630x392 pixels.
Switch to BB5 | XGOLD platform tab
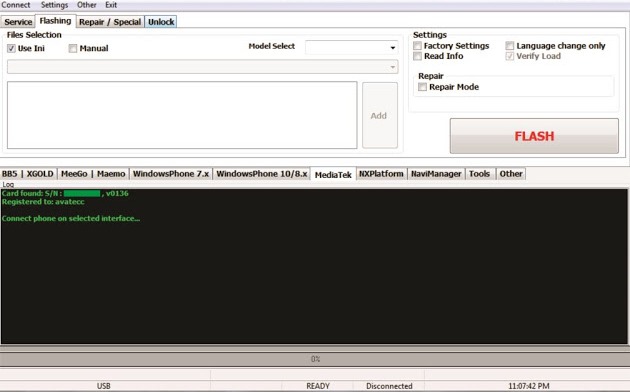tap(28, 174)
